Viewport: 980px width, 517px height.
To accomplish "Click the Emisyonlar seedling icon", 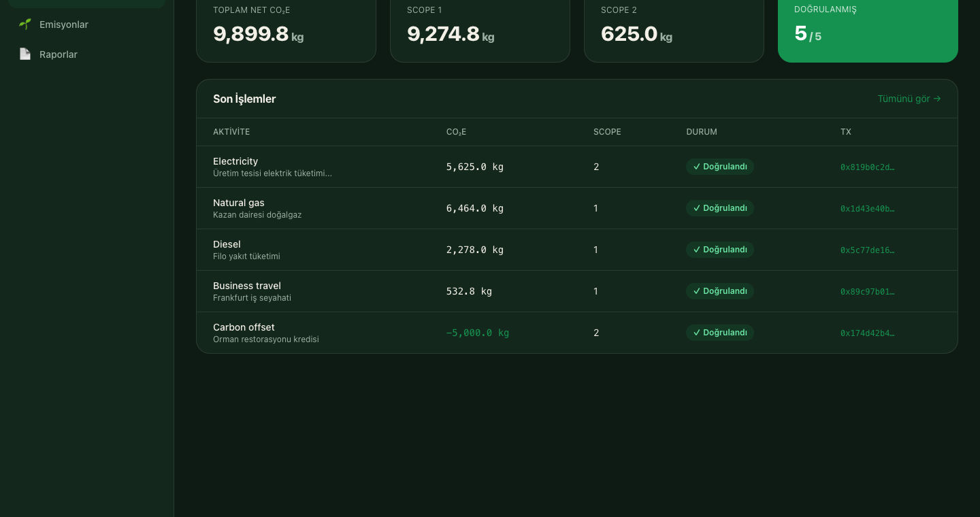I will 25,24.
